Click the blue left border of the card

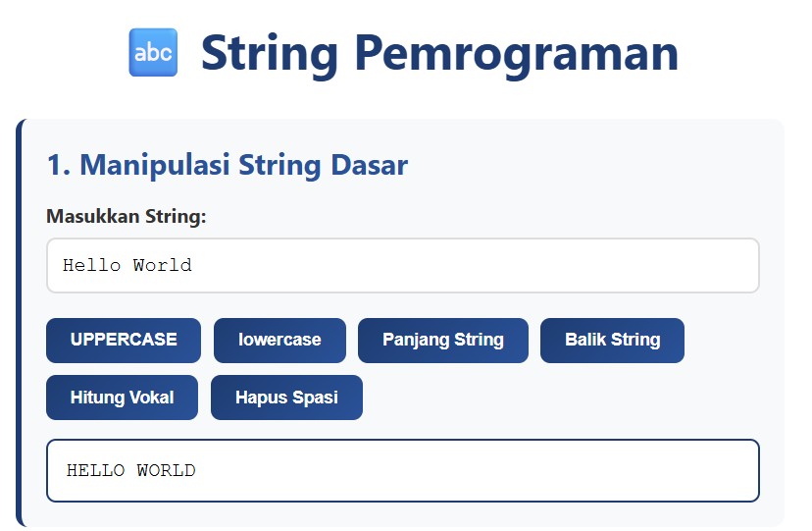(x=19, y=324)
